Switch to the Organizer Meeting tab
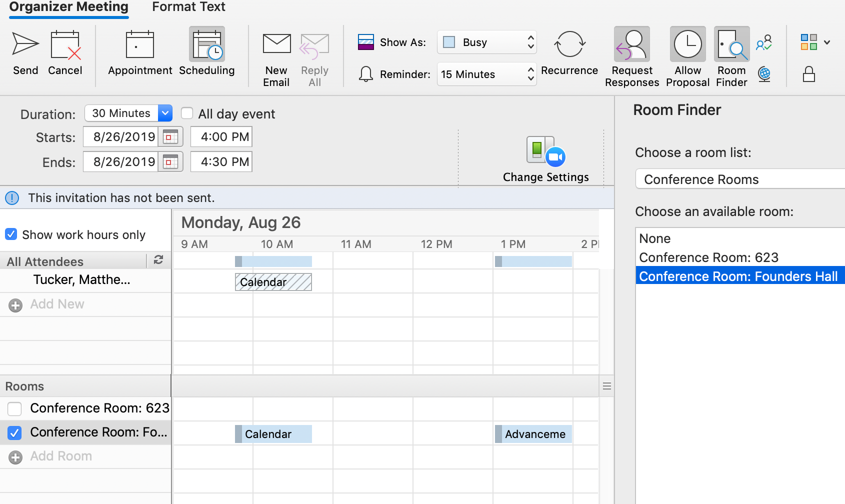The height and width of the screenshot is (504, 845). tap(69, 7)
